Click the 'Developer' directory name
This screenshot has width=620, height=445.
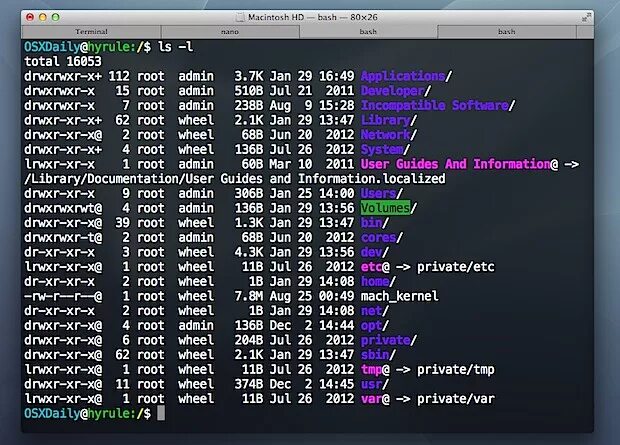click(392, 91)
